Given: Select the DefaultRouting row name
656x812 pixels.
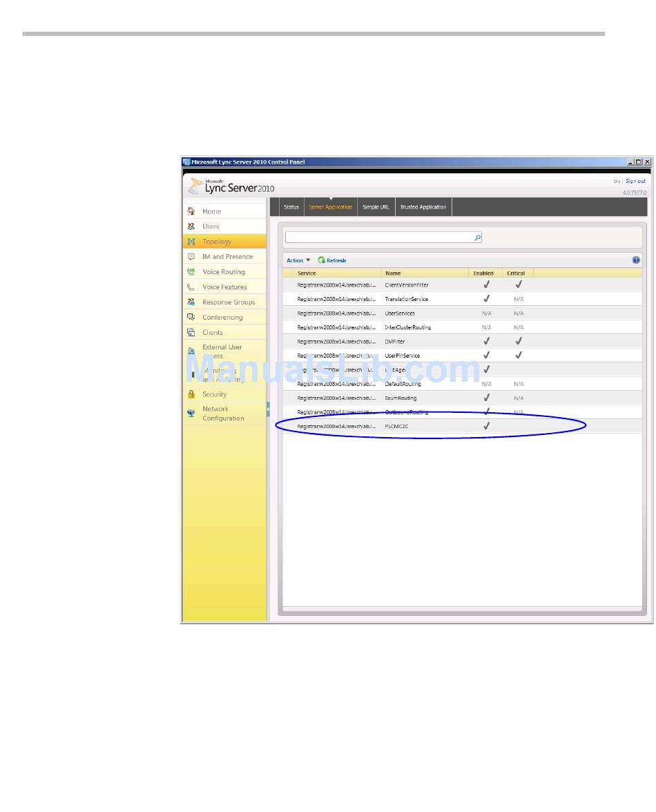Looking at the screenshot, I should pos(403,384).
